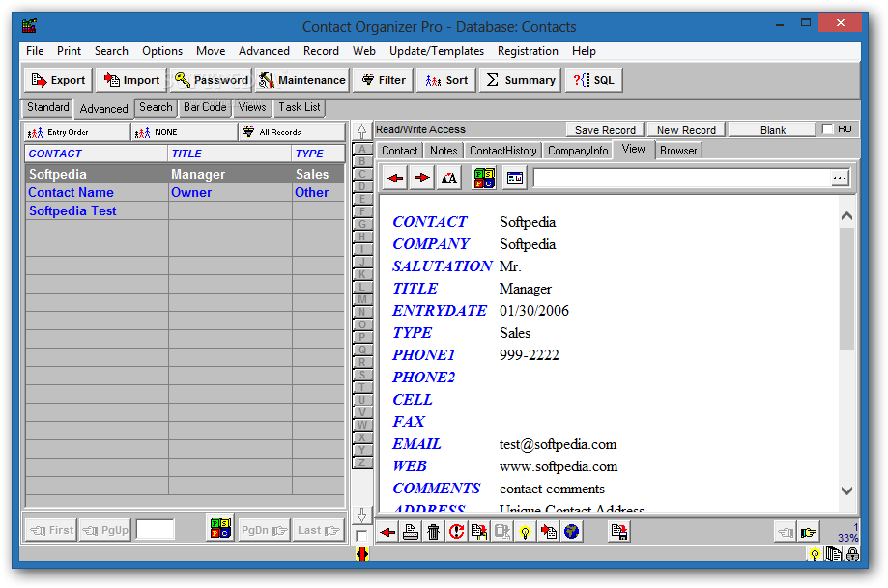The height and width of the screenshot is (588, 888).
Task: Click the ellipsis button beside the View field
Action: [840, 179]
